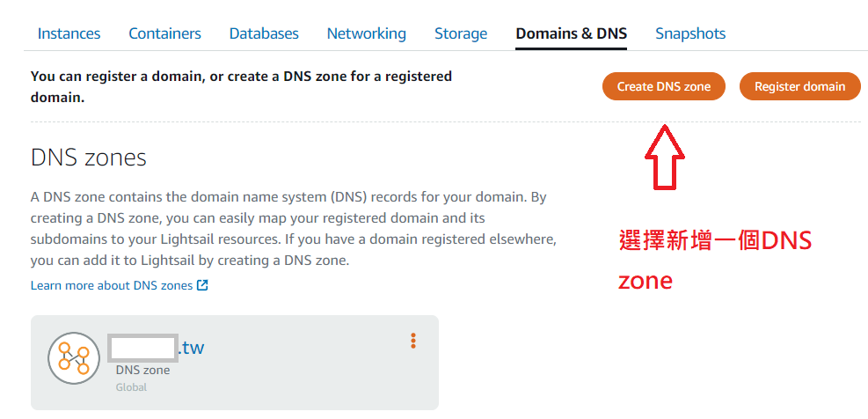Click the Create DNS zone button
The width and height of the screenshot is (868, 419).
(x=664, y=86)
